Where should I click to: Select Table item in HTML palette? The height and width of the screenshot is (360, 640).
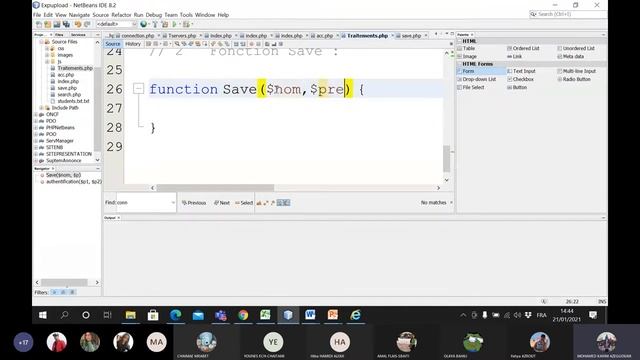click(466, 48)
